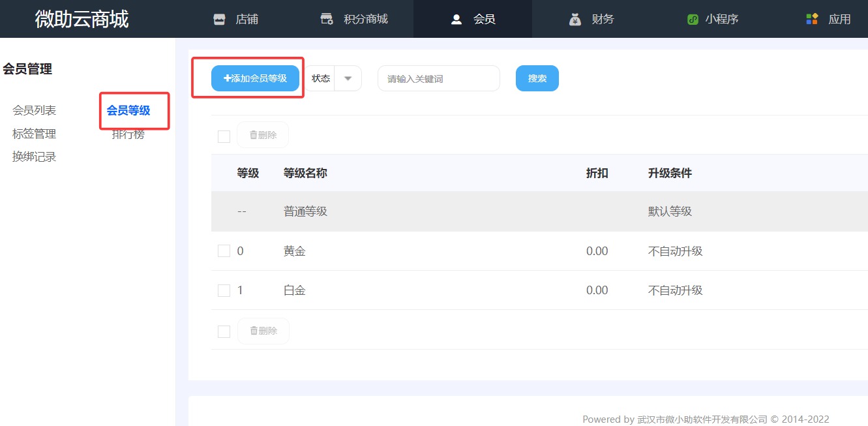The width and height of the screenshot is (868, 426).
Task: Select the 积分商城 icon in top navigation
Action: click(x=326, y=19)
